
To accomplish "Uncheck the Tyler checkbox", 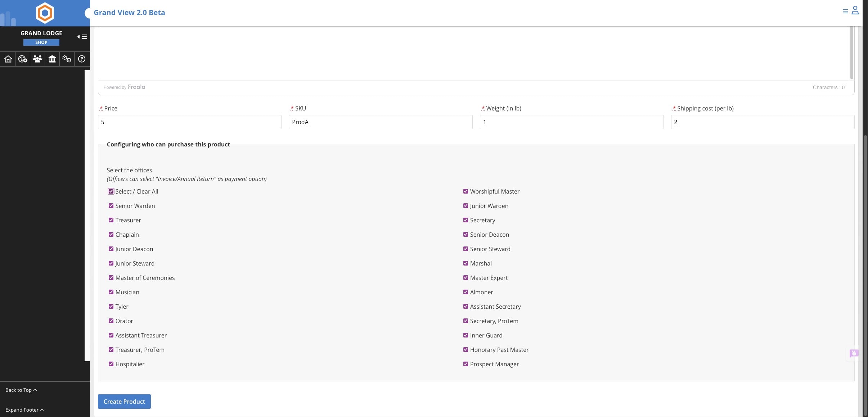I will [111, 307].
